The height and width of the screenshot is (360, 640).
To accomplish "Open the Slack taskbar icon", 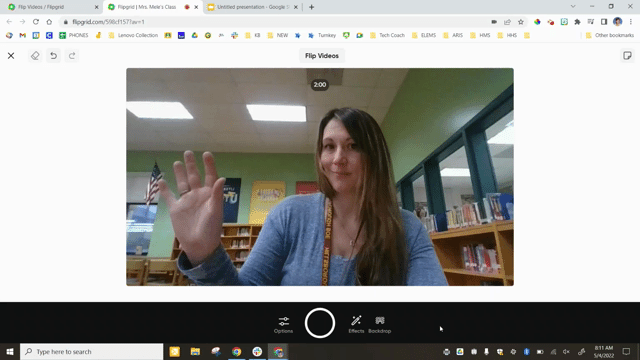I will [257, 351].
